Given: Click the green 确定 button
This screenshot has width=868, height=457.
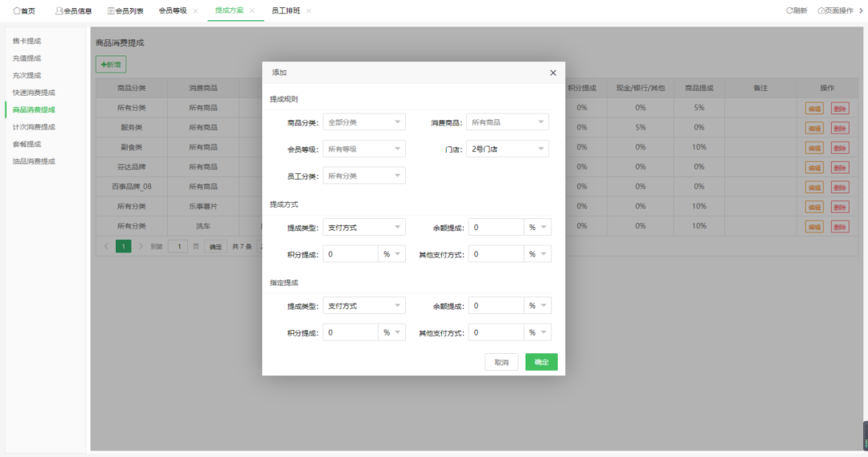Looking at the screenshot, I should 541,362.
